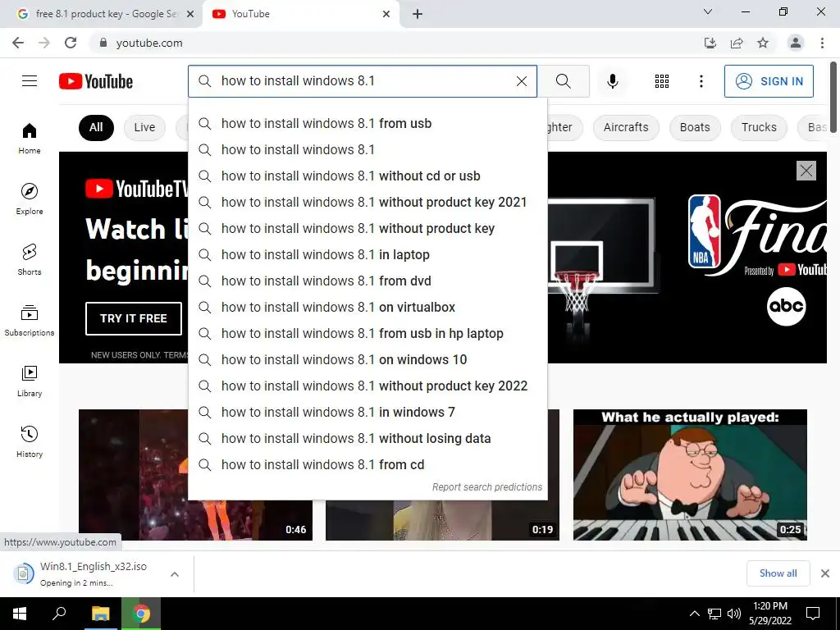This screenshot has height=630, width=840.
Task: Choose suggestion 'from cd'
Action: pos(368,464)
